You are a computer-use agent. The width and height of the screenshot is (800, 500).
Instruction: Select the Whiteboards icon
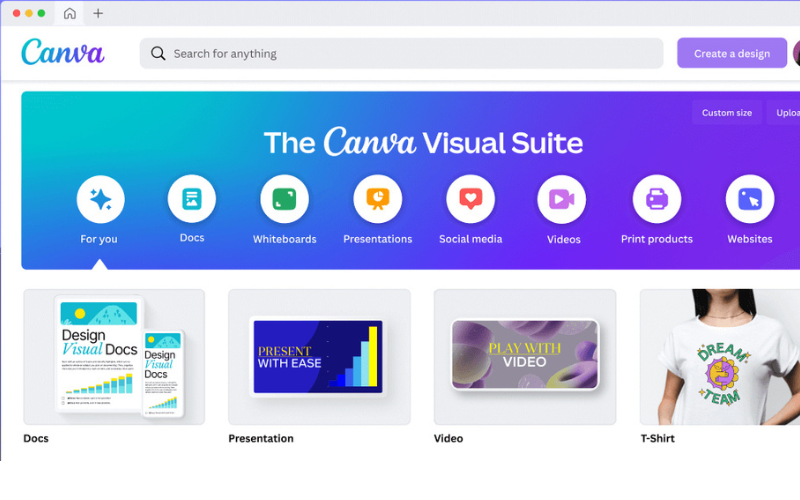click(x=284, y=199)
